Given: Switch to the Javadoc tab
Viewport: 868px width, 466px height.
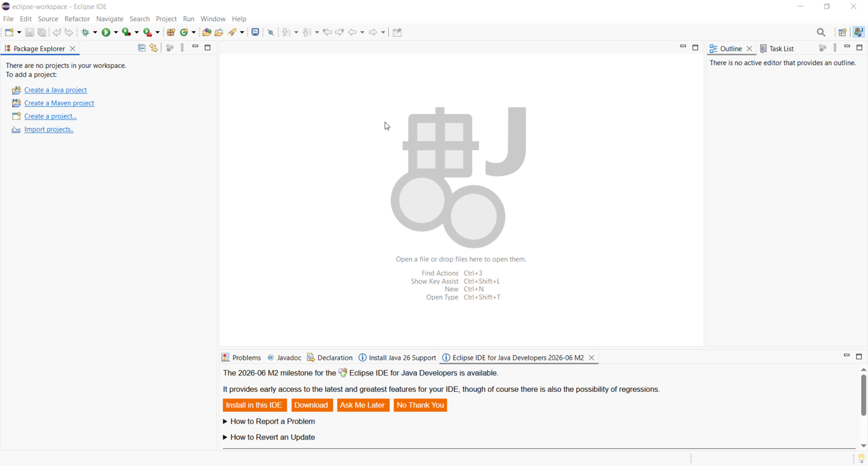Looking at the screenshot, I should [x=285, y=358].
